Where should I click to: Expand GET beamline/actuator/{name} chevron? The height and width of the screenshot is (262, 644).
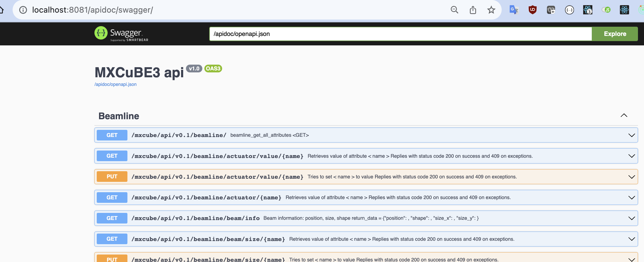pos(632,197)
